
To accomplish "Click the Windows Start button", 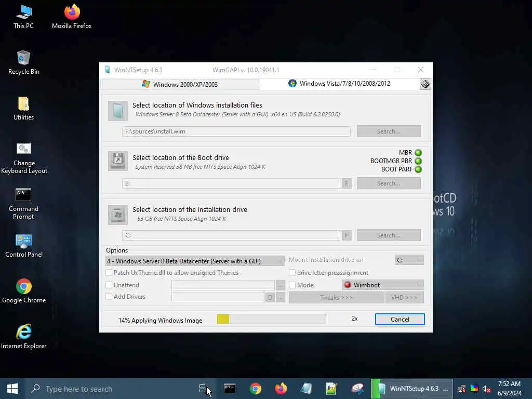I will click(12, 389).
